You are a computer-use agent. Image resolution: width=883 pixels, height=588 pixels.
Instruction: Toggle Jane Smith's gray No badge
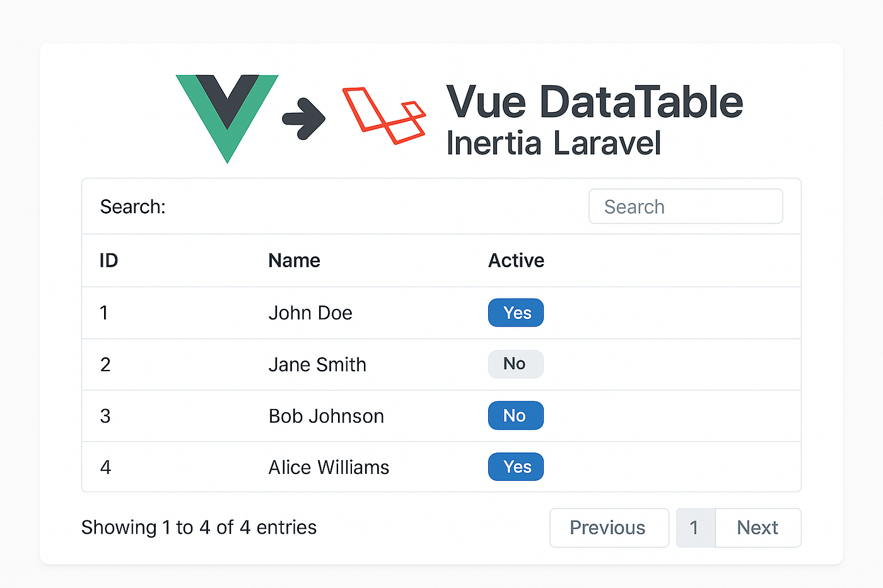click(x=516, y=364)
